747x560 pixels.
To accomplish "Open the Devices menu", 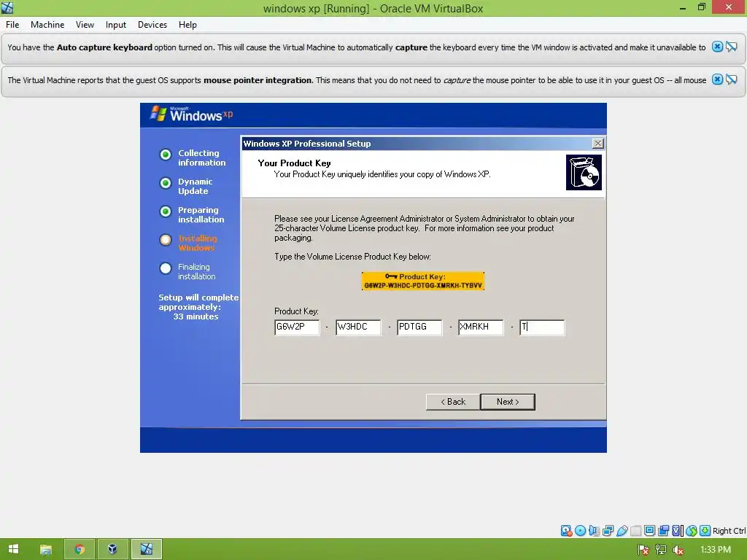I will coord(152,25).
